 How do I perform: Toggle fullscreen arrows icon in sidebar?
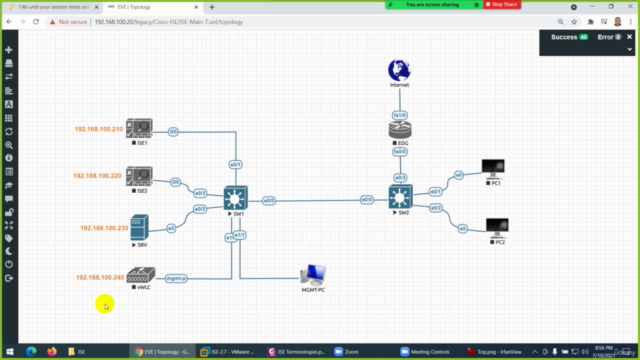9,225
